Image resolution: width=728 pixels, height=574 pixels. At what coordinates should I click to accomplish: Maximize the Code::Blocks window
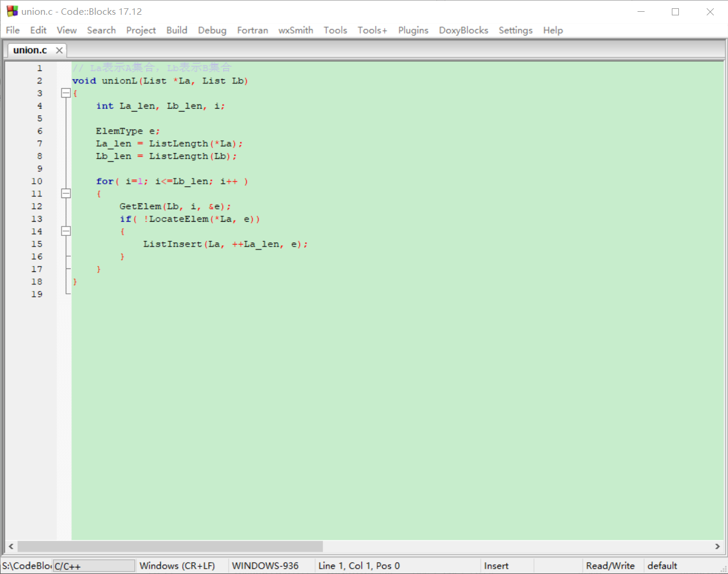(675, 11)
